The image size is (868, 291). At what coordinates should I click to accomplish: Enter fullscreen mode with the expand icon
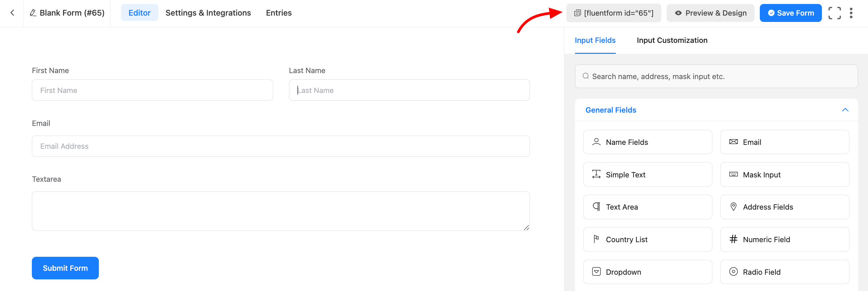(834, 13)
